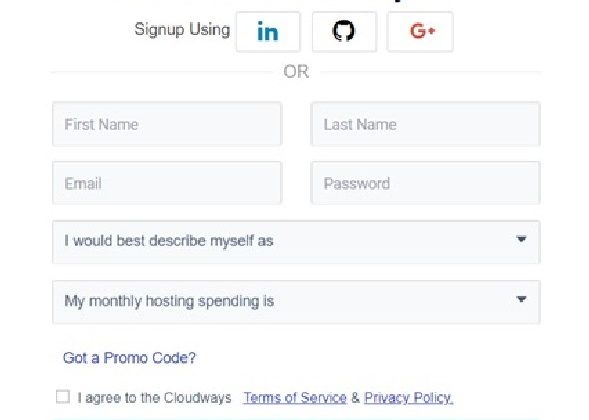Screen dimensions: 589x420
Task: Click the divider line left of OR
Action: tap(162, 72)
